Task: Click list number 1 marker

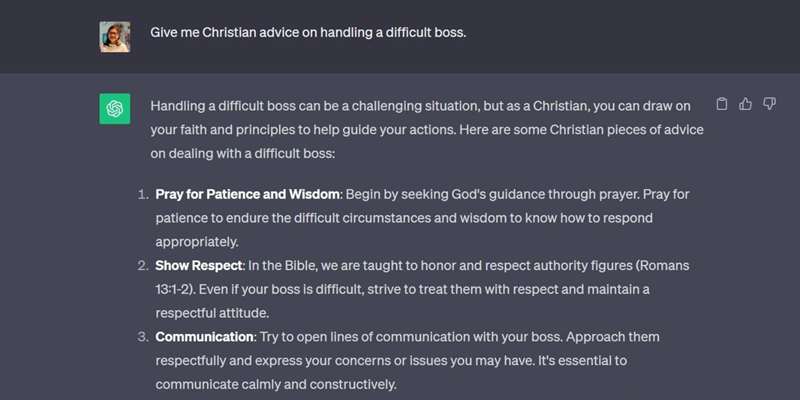Action: click(x=142, y=193)
